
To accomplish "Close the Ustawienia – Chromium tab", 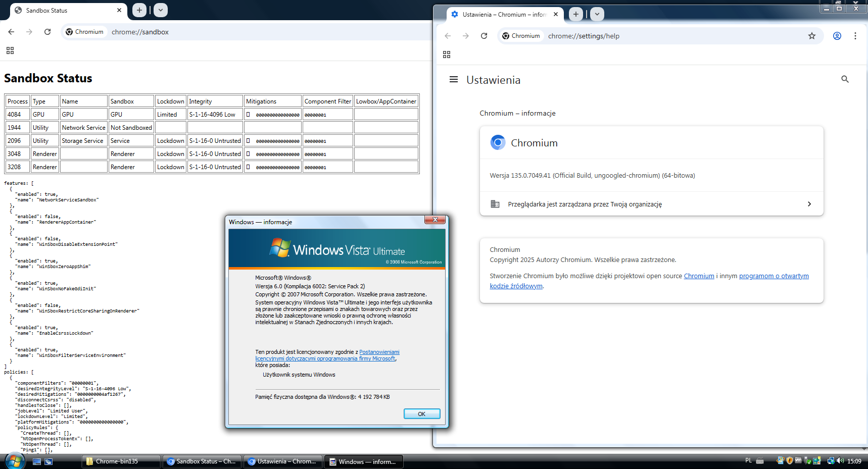I will 556,14.
